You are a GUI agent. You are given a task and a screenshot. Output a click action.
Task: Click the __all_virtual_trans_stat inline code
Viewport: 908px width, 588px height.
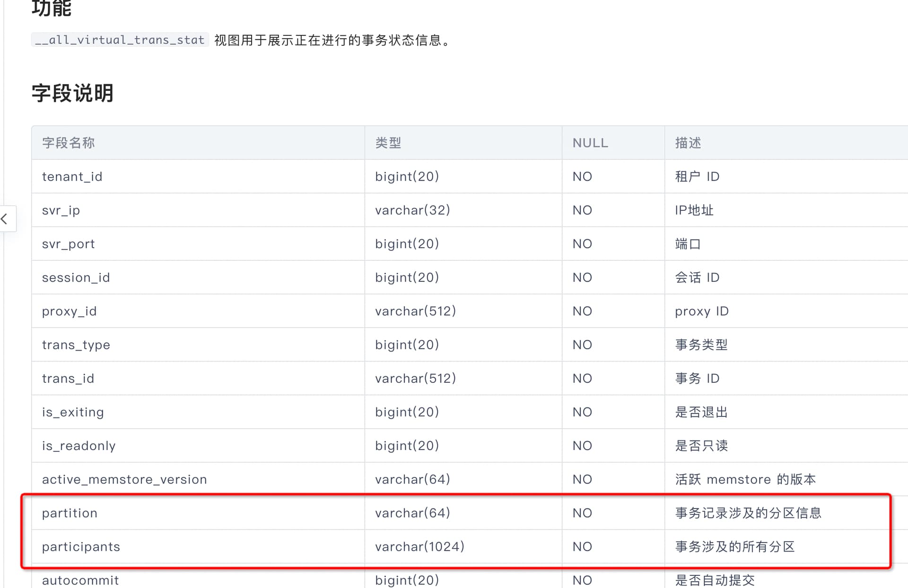(120, 40)
